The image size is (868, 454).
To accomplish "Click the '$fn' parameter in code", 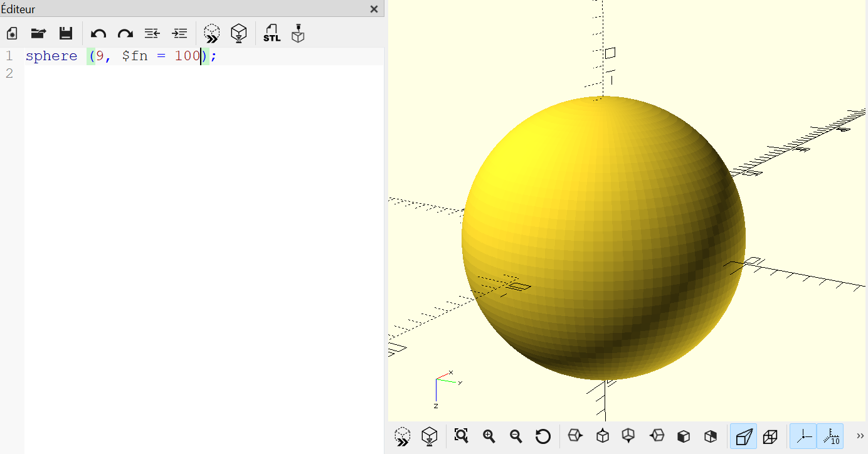I will click(x=135, y=56).
